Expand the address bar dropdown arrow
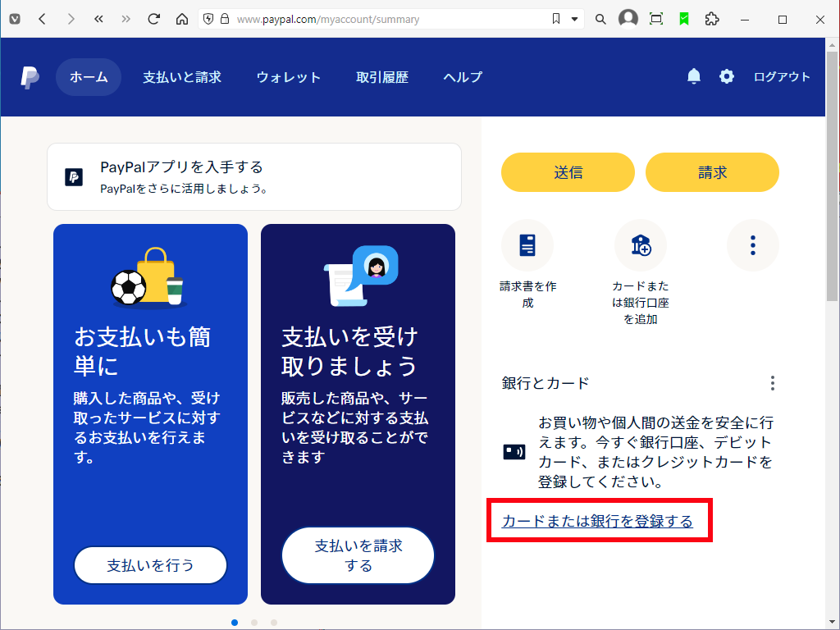The height and width of the screenshot is (630, 840). click(574, 20)
